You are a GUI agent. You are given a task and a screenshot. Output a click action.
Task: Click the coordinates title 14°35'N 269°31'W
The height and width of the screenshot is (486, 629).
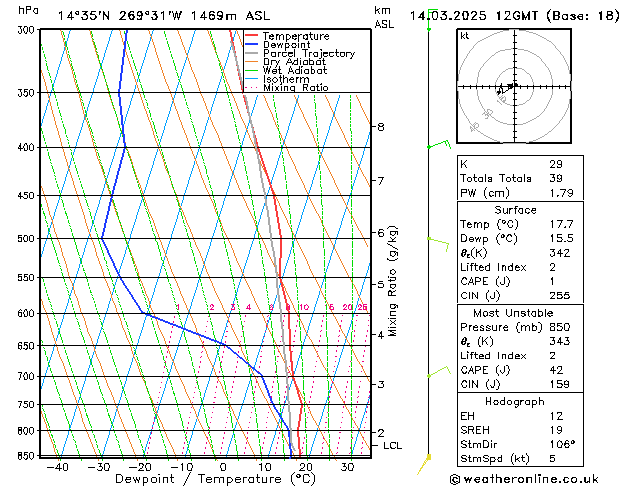pyautogui.click(x=120, y=16)
